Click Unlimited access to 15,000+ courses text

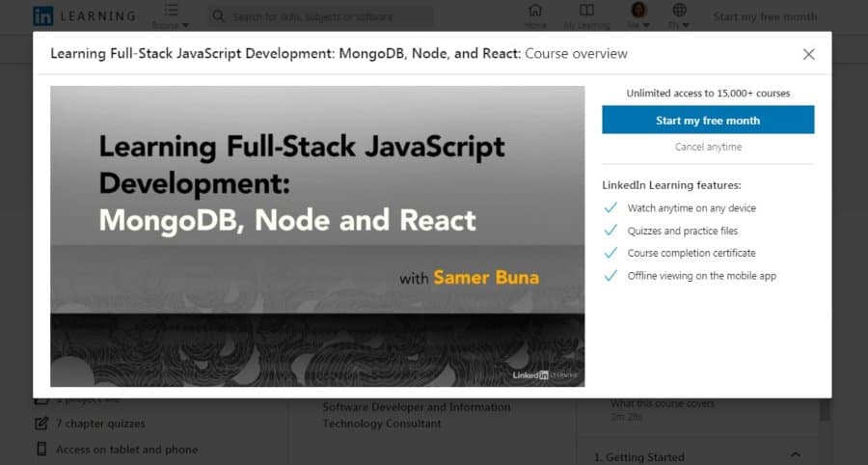[708, 93]
